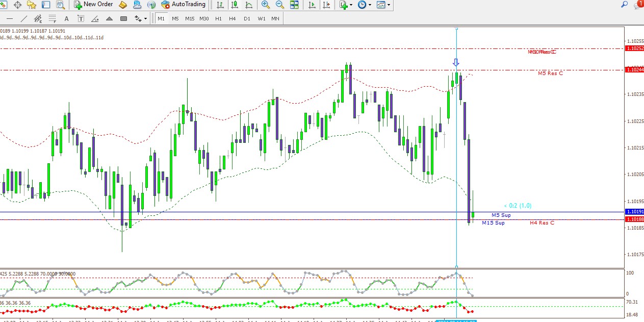Viewport: 644px width, 322px height.
Task: Zoom in on the chart
Action: [x=265, y=5]
